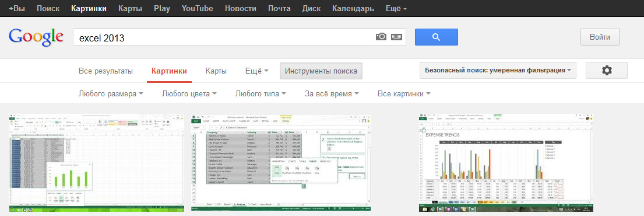Open Карты in the top bar

130,8
